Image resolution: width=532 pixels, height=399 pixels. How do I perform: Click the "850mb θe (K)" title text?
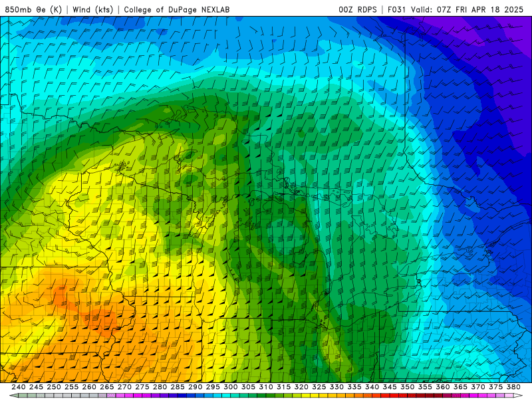coord(33,9)
